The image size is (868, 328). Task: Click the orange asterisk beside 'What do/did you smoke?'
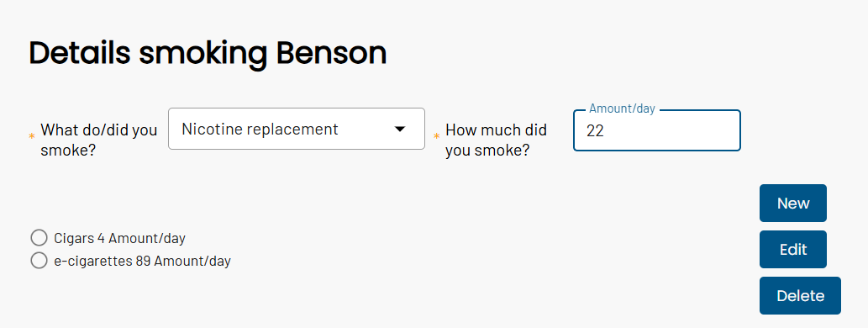tap(32, 136)
